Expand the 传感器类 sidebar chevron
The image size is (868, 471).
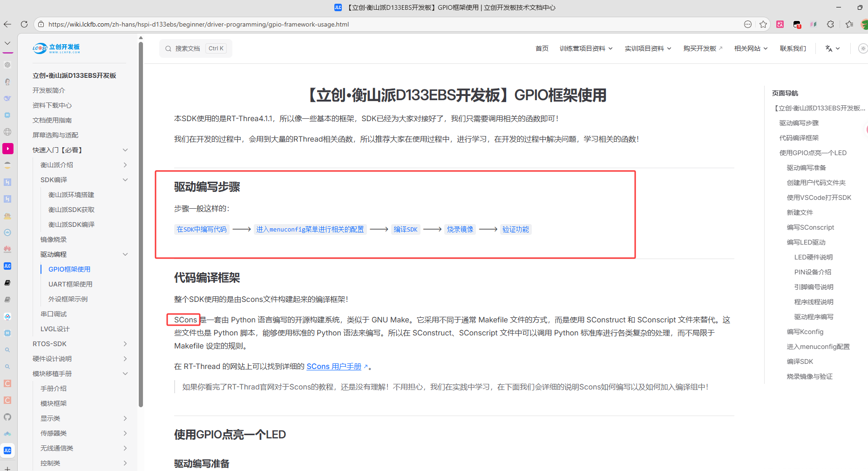pos(125,433)
